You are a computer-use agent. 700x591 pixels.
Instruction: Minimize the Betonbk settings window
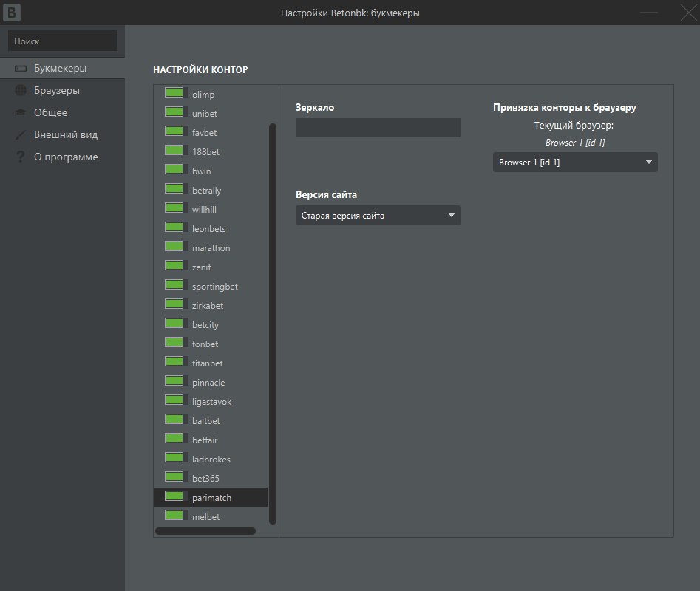649,12
